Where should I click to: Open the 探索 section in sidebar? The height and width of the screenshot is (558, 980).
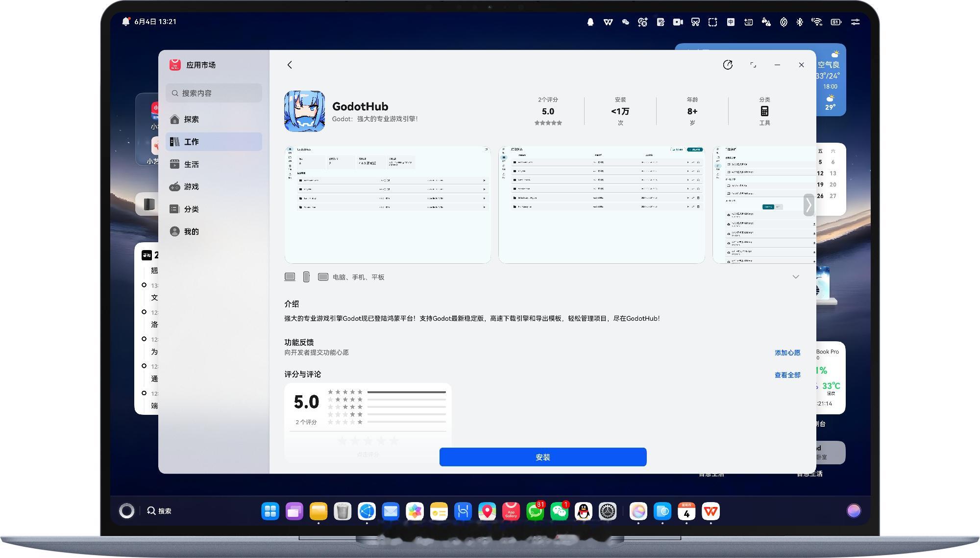(x=214, y=119)
